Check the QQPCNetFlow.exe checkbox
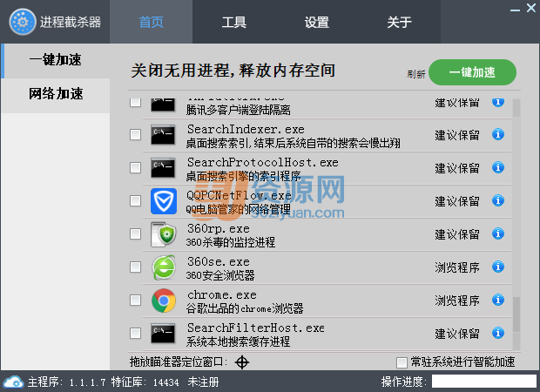 [x=135, y=200]
